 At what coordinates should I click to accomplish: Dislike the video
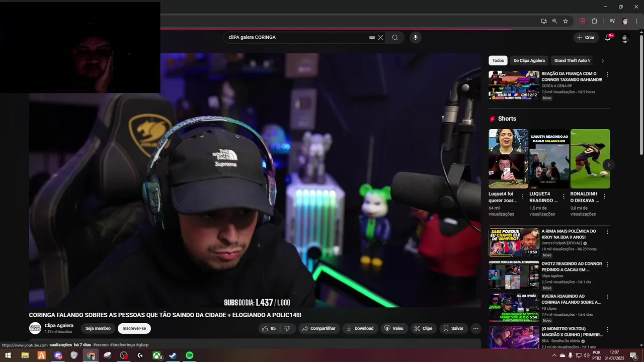(x=287, y=328)
